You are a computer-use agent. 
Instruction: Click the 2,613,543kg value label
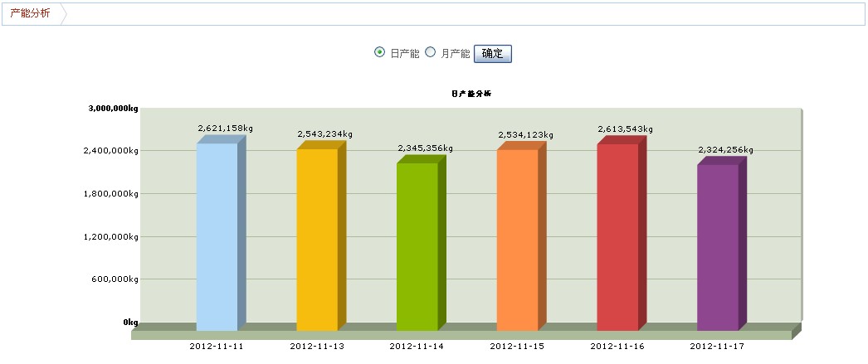click(x=625, y=129)
